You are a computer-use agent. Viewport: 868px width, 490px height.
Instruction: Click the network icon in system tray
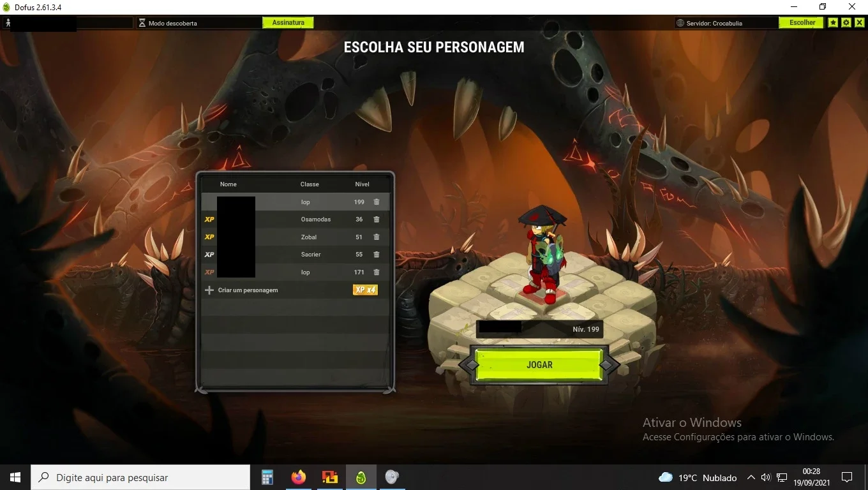(x=782, y=477)
